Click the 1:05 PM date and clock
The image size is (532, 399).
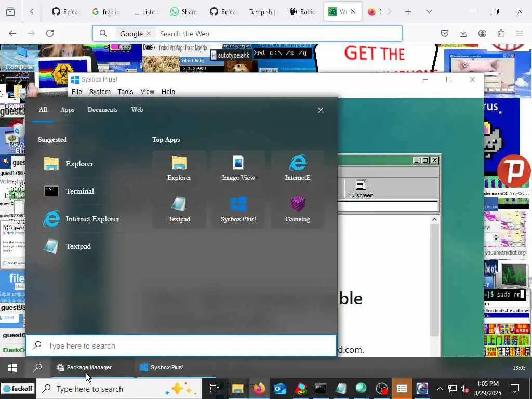click(487, 389)
